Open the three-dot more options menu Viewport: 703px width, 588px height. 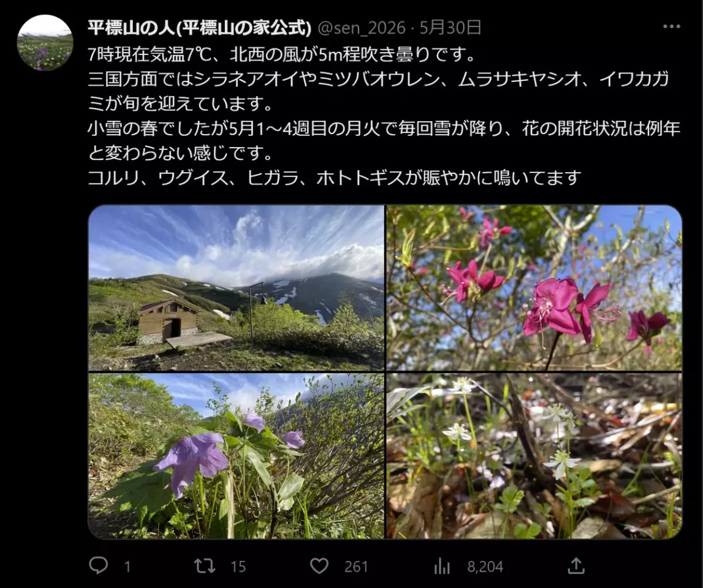click(x=671, y=27)
